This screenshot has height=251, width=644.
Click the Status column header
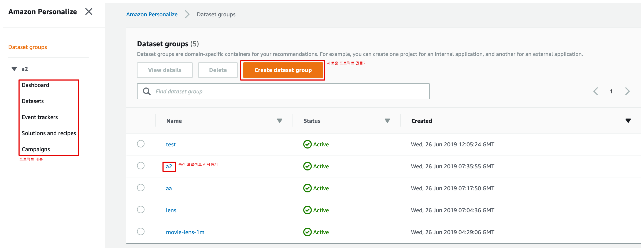point(312,121)
